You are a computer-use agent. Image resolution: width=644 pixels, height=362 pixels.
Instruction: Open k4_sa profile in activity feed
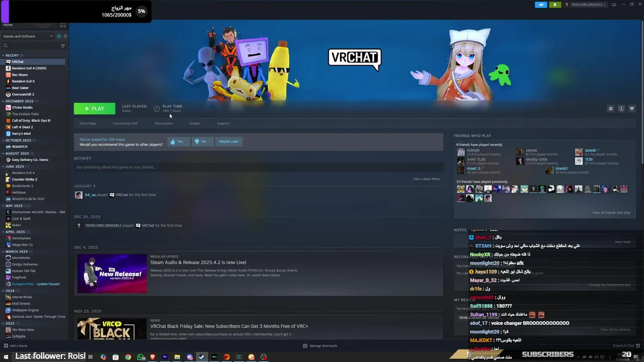click(x=90, y=195)
